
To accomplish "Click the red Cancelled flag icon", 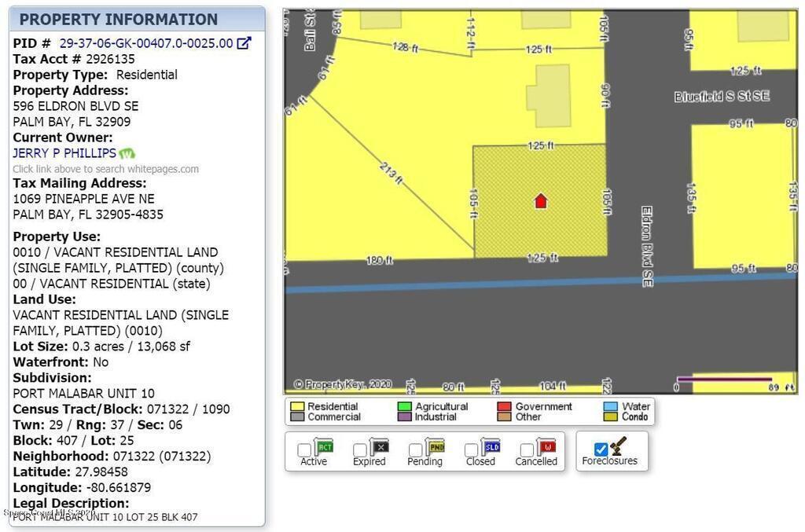I will (x=547, y=448).
